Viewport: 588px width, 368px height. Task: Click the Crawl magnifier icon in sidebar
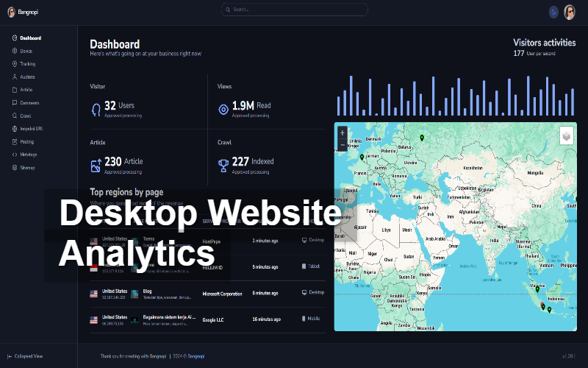pos(15,116)
